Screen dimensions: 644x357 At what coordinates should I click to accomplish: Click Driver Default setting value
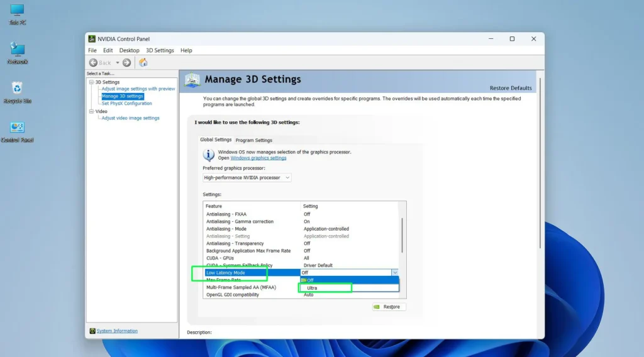tap(318, 265)
